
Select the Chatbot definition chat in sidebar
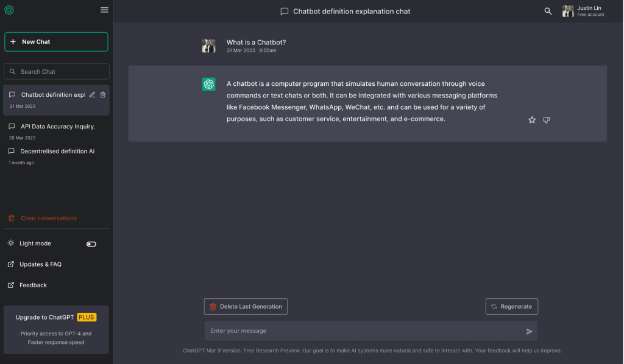point(56,100)
